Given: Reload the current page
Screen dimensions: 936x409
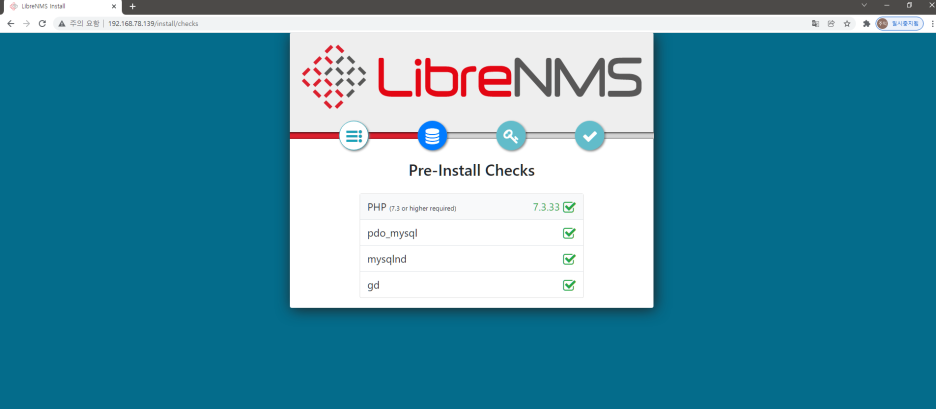Looking at the screenshot, I should 42,23.
